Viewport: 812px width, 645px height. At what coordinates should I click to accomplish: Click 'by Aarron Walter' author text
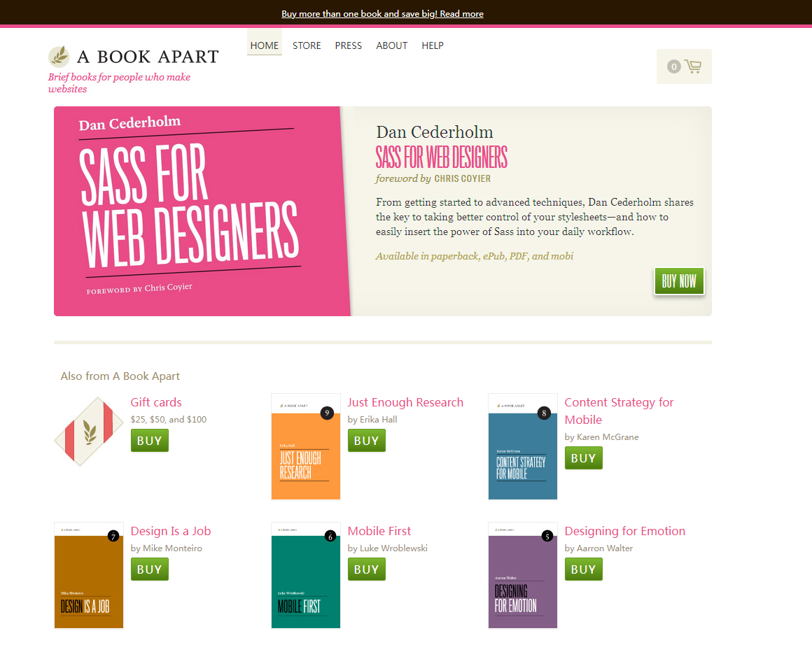pyautogui.click(x=598, y=548)
